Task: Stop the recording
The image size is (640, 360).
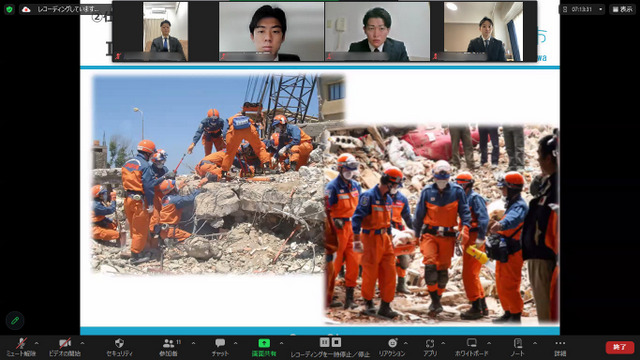Action: point(336,342)
